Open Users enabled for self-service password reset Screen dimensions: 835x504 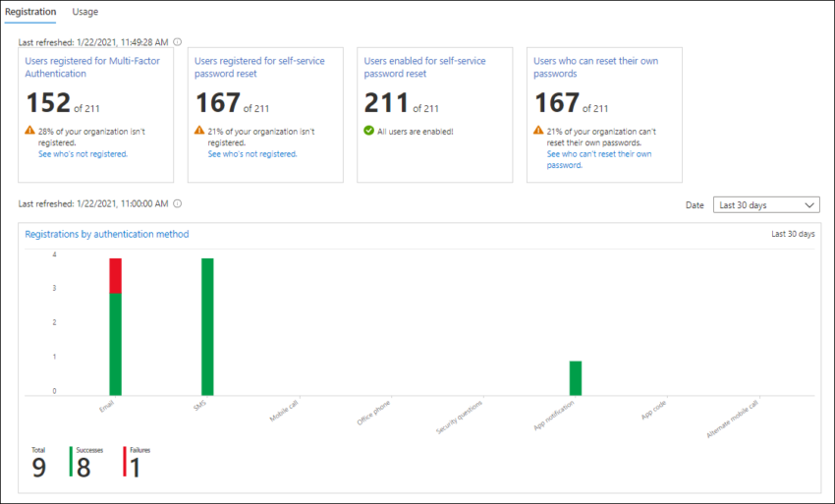(424, 67)
